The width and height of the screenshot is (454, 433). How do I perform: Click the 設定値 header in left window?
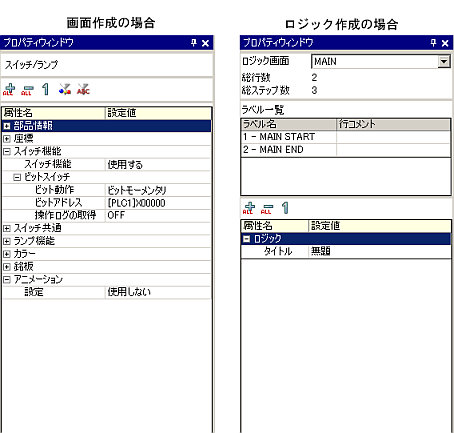[158, 113]
